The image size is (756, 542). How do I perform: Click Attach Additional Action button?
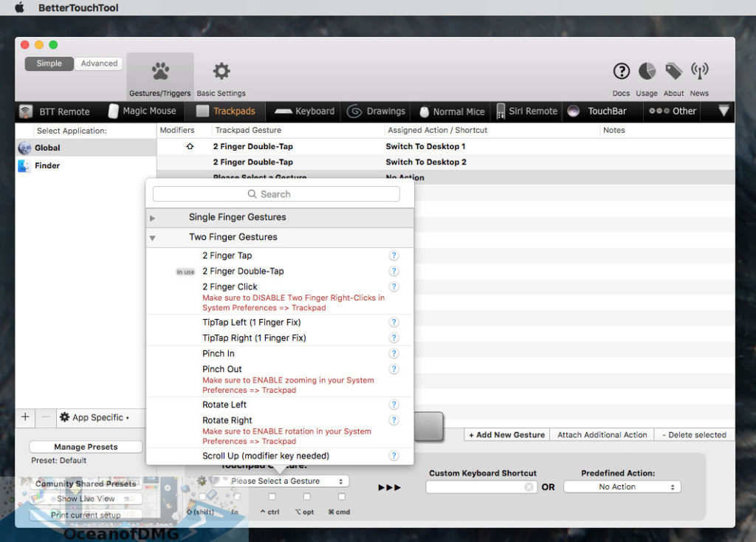tap(602, 434)
